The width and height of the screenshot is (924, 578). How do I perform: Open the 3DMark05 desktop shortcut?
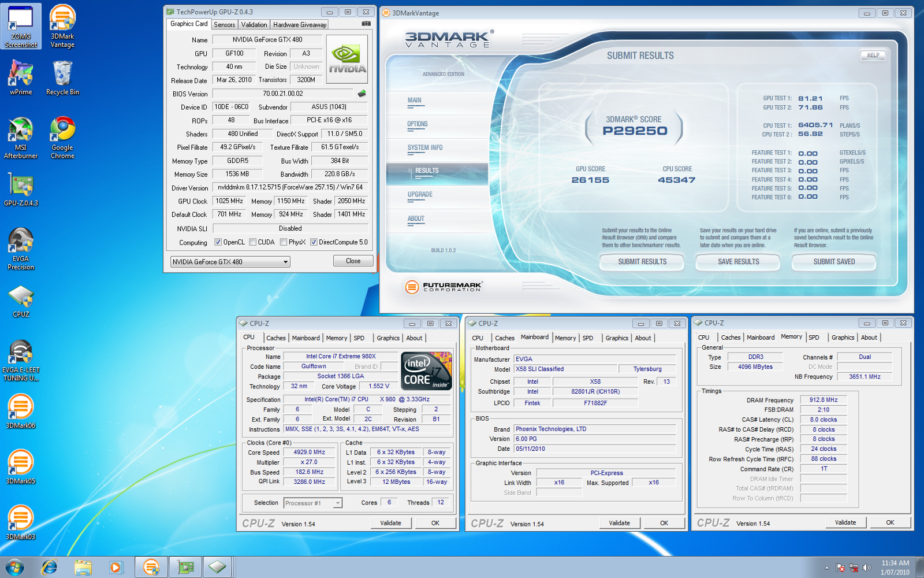(x=21, y=467)
